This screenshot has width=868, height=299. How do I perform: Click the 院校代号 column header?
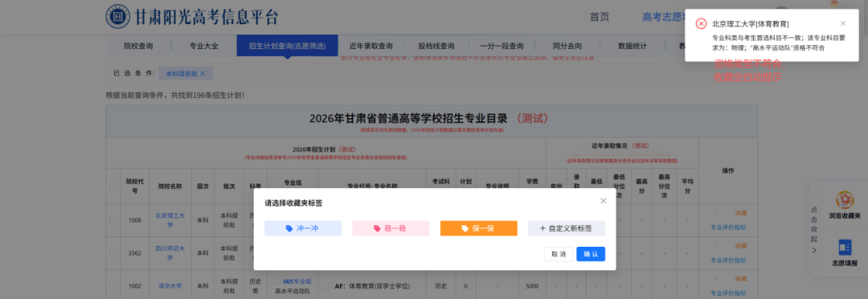click(x=135, y=186)
